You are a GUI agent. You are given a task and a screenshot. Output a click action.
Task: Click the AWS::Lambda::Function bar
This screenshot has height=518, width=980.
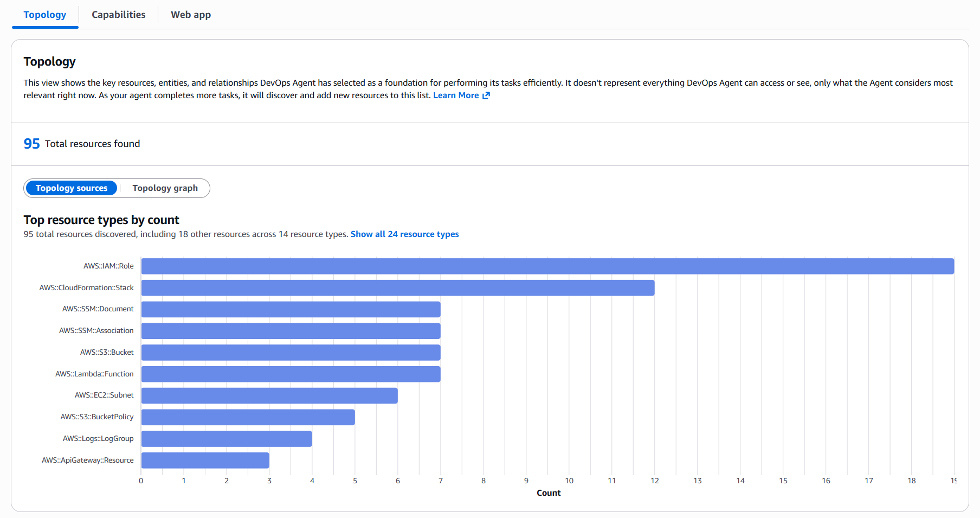291,374
